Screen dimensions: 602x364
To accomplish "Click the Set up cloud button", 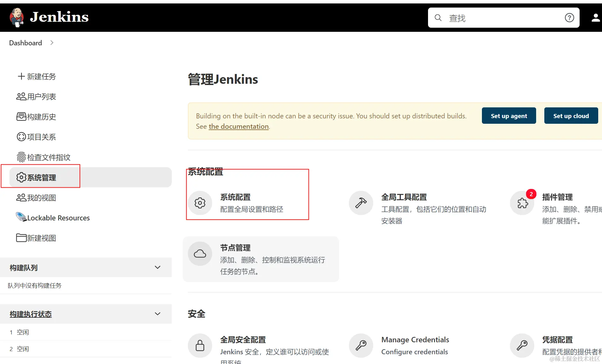I will 571,116.
